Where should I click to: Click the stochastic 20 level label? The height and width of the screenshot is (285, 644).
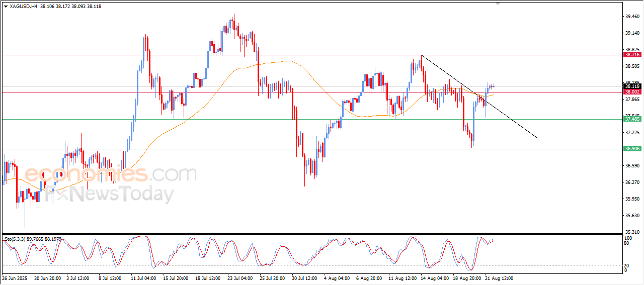(x=626, y=265)
